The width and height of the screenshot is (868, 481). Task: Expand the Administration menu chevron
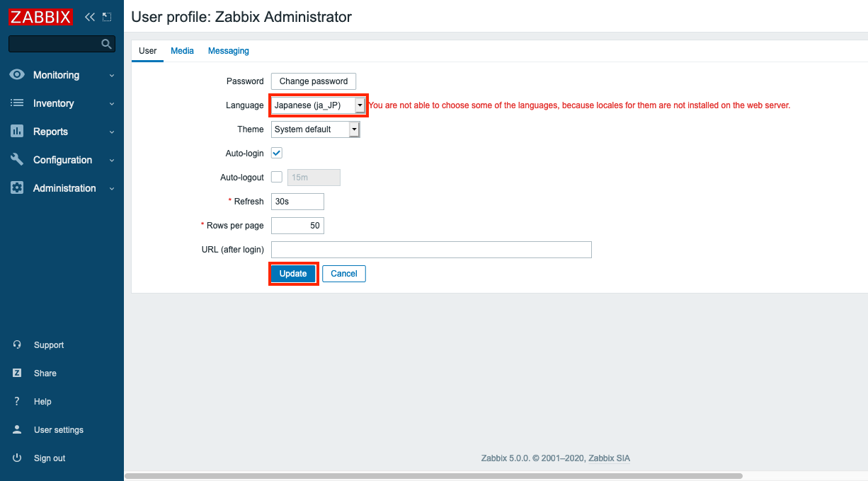click(x=112, y=189)
